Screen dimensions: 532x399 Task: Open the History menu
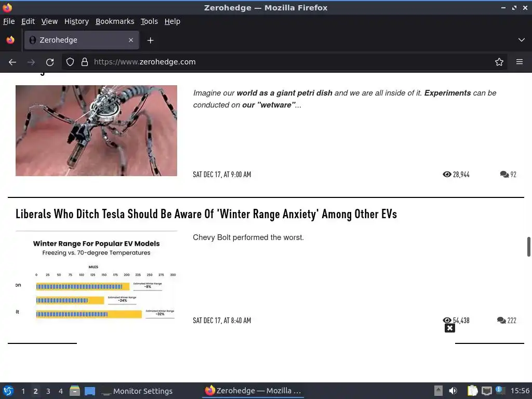(76, 21)
